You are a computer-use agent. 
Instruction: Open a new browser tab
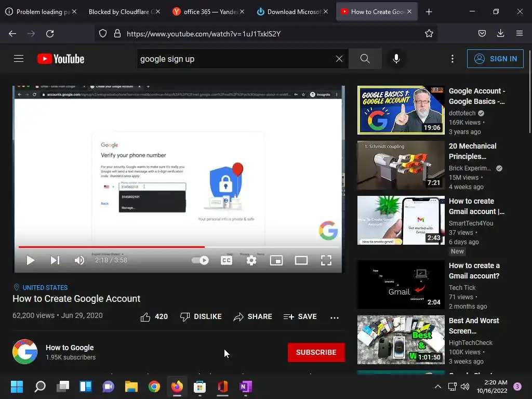tap(429, 12)
